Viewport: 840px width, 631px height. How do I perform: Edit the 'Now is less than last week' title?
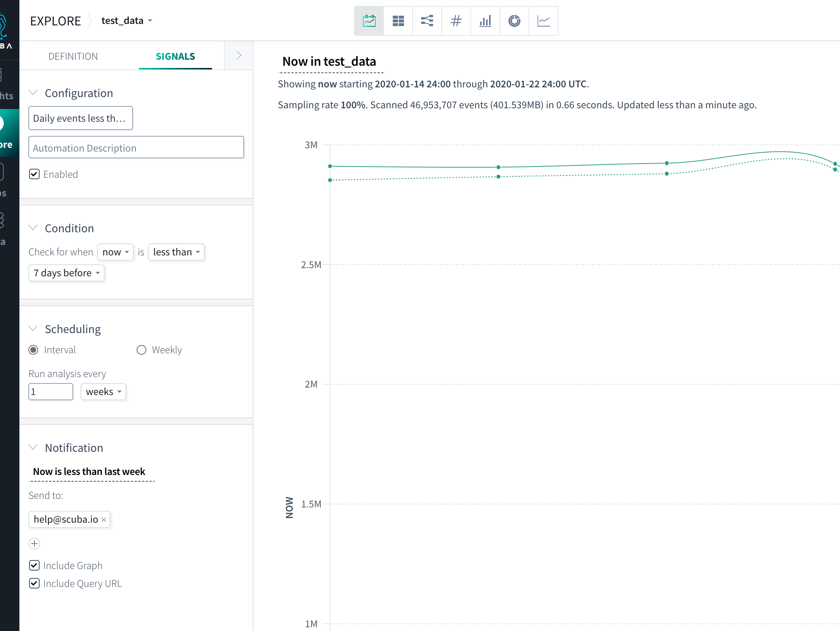[89, 472]
